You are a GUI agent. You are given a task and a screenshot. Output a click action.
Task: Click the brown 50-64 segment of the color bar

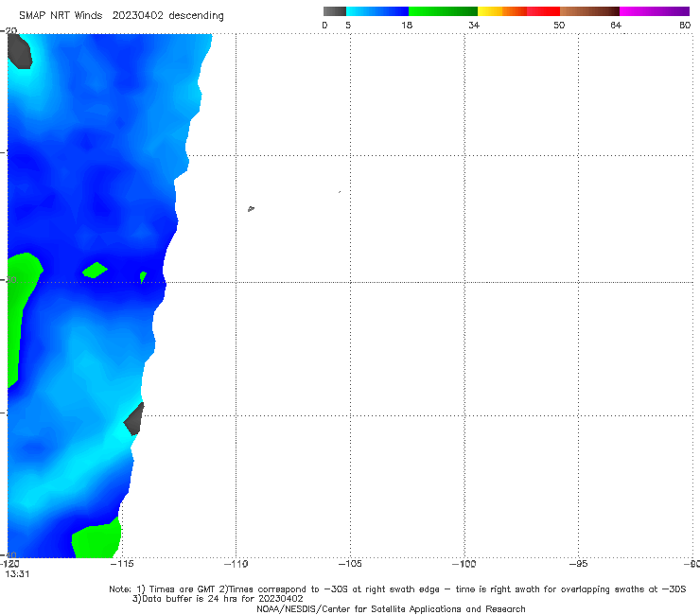tap(589, 11)
